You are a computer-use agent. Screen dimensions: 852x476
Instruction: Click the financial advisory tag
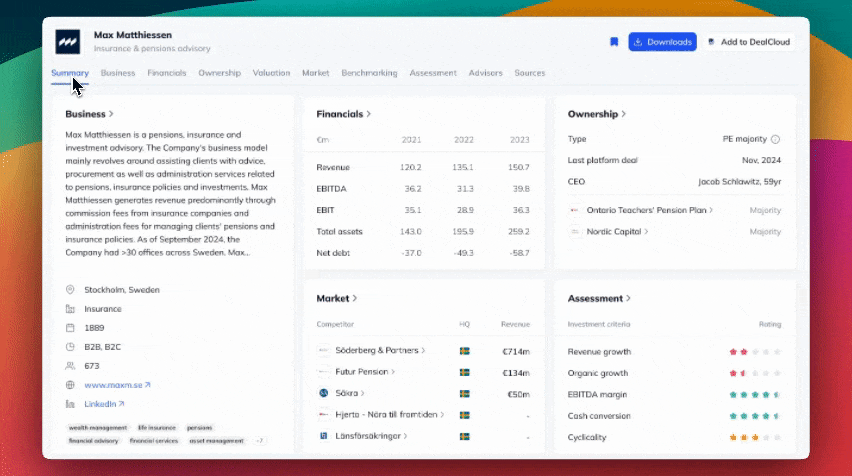click(x=93, y=441)
